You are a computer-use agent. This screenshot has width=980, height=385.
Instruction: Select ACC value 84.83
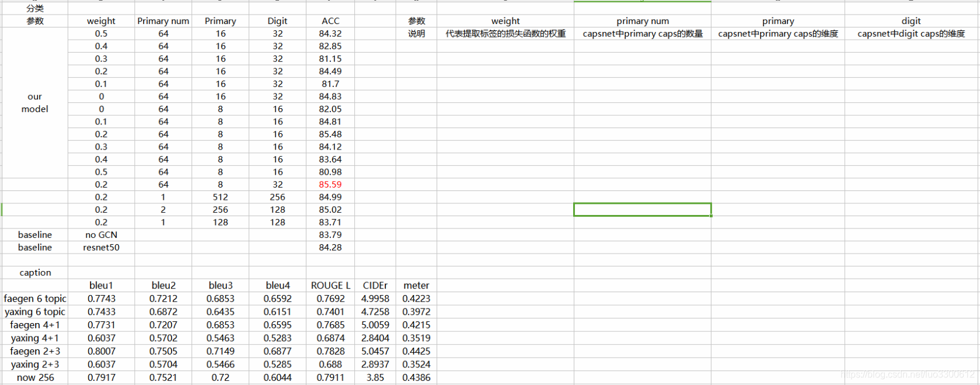(x=330, y=96)
